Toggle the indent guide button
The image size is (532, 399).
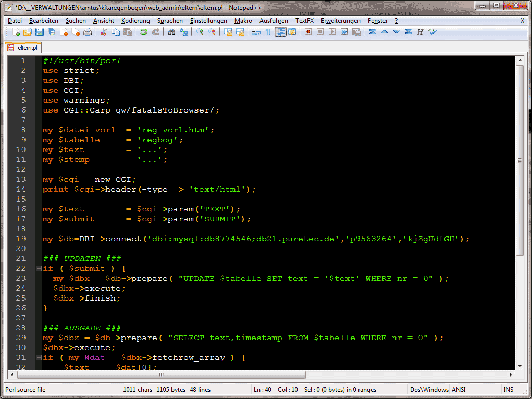coord(280,32)
